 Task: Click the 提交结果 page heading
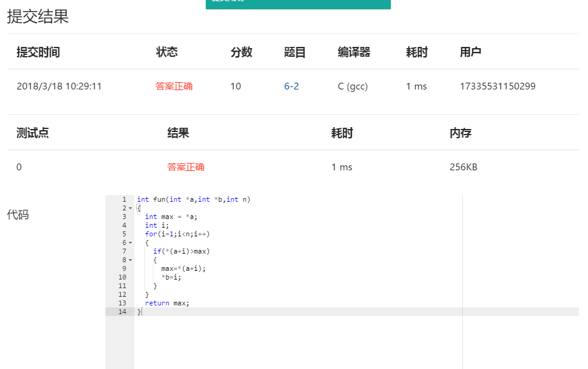coord(38,17)
